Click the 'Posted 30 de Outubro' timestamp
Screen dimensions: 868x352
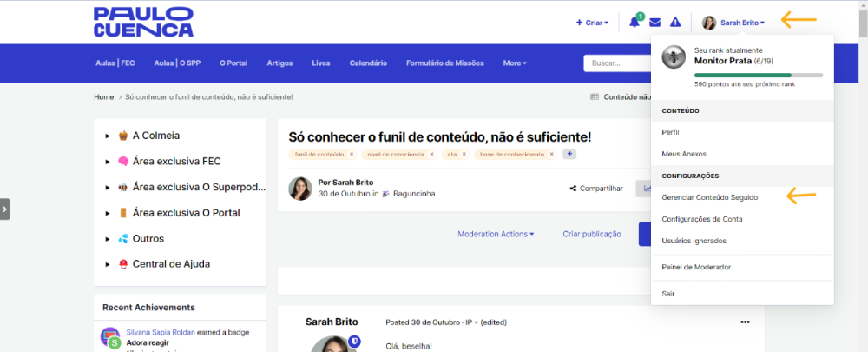(424, 322)
